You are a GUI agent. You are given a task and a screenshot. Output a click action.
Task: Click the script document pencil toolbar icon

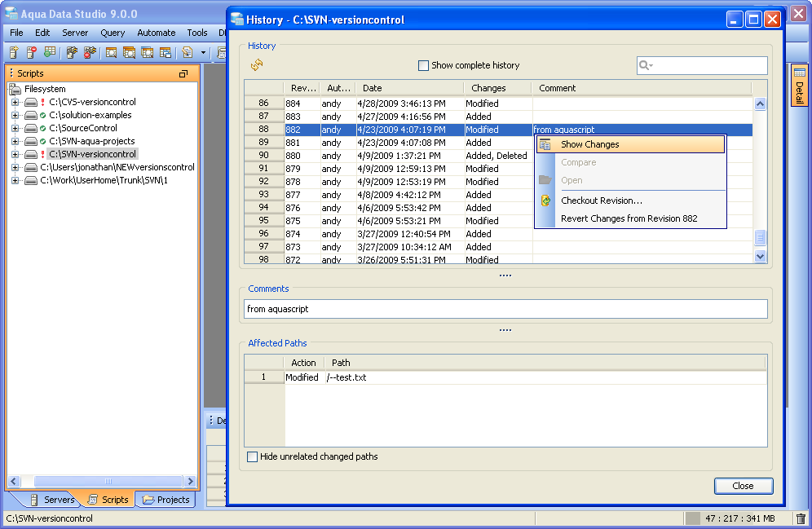[x=188, y=52]
